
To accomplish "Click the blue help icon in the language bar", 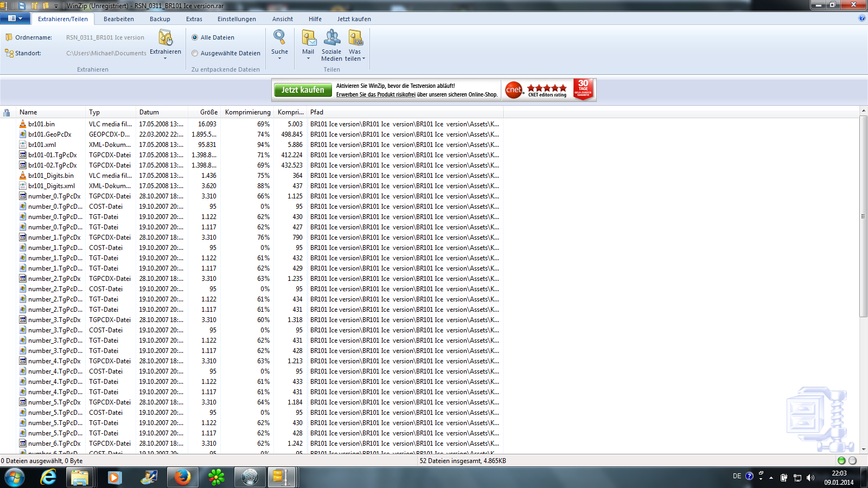I will [x=749, y=476].
